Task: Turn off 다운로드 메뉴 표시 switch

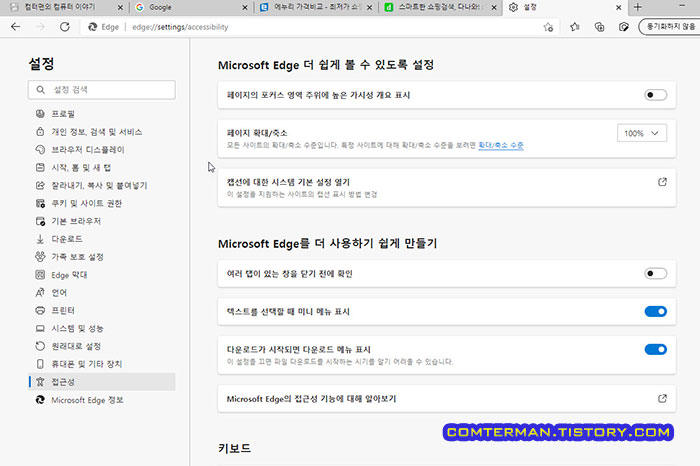Action: click(x=655, y=349)
